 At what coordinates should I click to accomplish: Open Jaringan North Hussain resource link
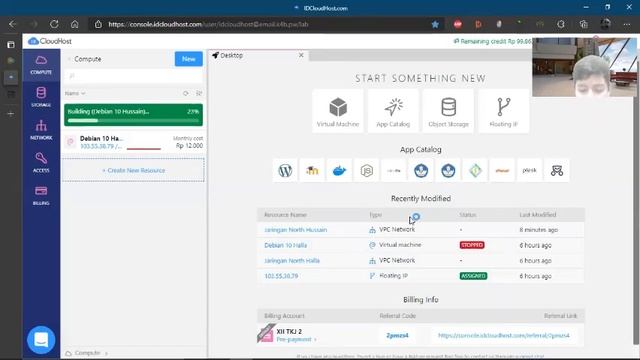(296, 230)
